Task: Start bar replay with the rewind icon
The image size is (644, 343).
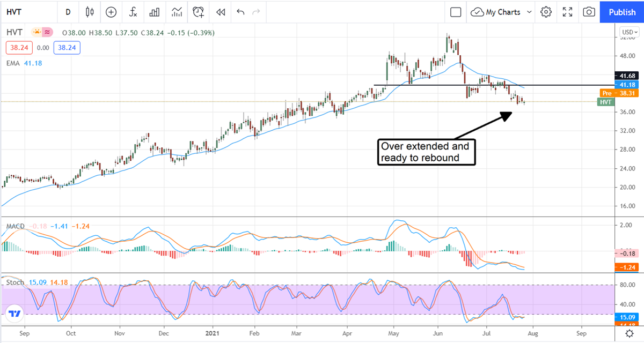Action: 220,12
